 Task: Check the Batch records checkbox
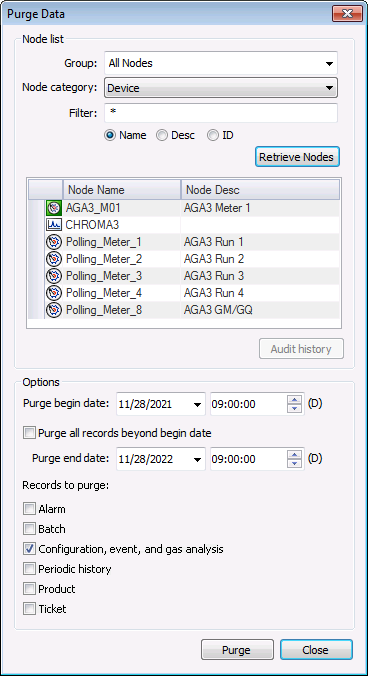pos(29,529)
